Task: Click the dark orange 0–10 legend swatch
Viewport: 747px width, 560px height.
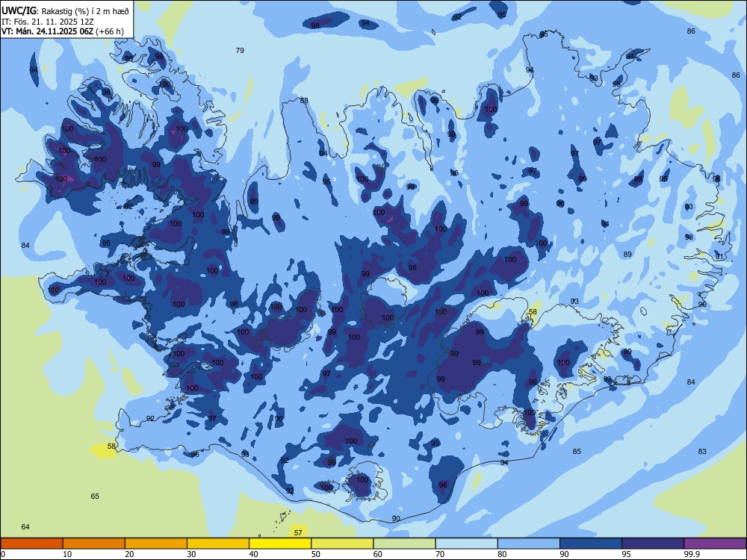Action: (x=31, y=544)
